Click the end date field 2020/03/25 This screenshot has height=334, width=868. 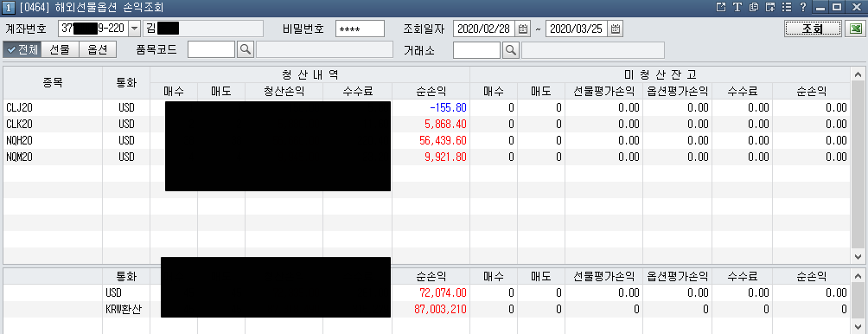click(577, 29)
